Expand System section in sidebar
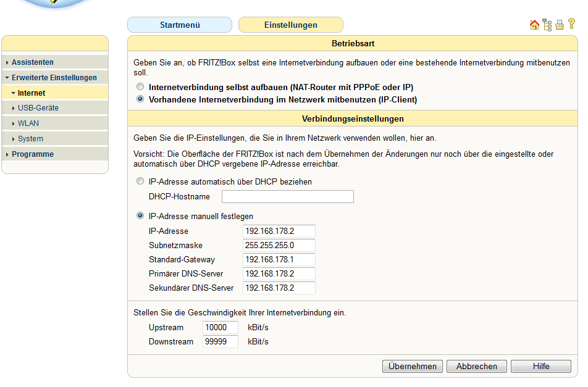The image size is (588, 387). point(55,139)
